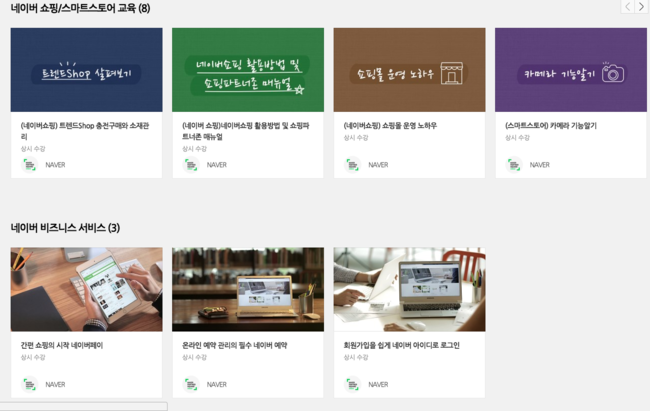This screenshot has width=650, height=411.
Task: Click the 간편 쇼핑의 시작 네이버페이 title
Action: point(62,345)
